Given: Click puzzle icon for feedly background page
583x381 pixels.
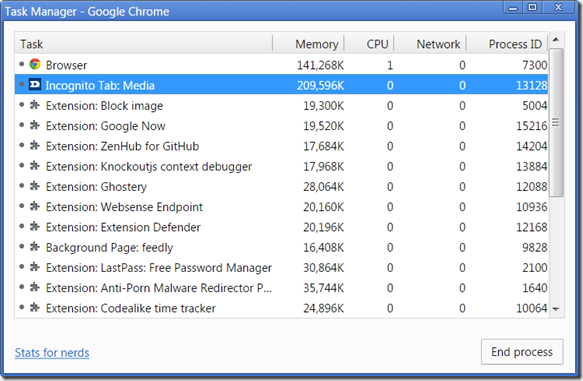Looking at the screenshot, I should click(35, 247).
